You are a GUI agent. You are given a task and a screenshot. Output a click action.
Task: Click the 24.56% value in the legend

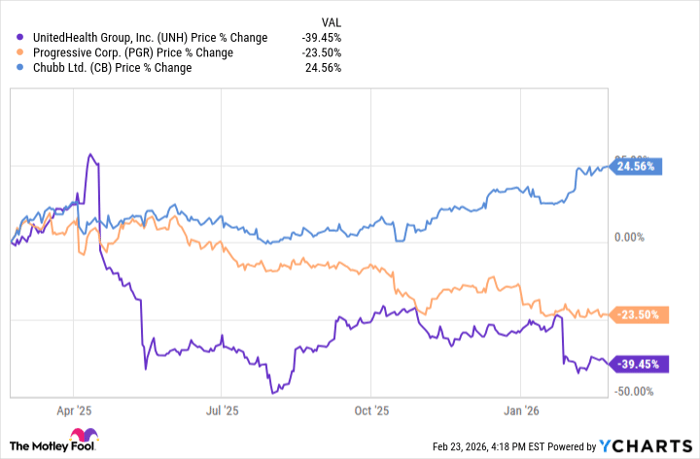(325, 68)
